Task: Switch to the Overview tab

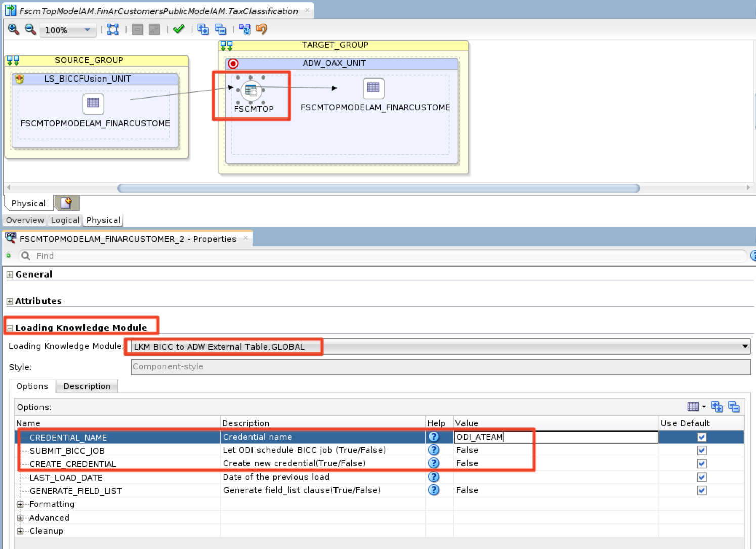Action: pos(25,220)
